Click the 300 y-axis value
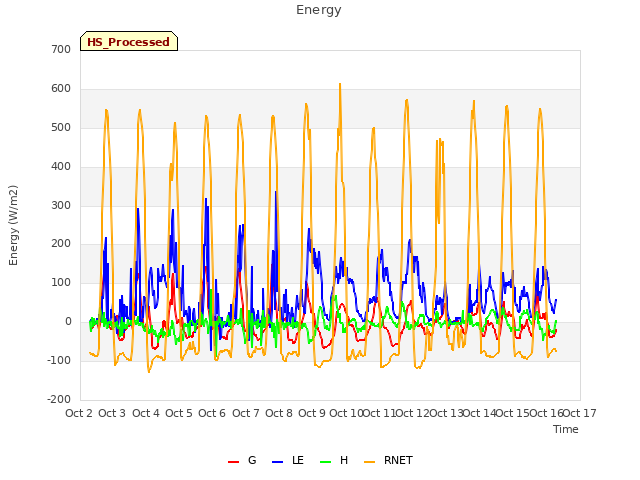Viewport: 640px width, 480px height. point(61,205)
